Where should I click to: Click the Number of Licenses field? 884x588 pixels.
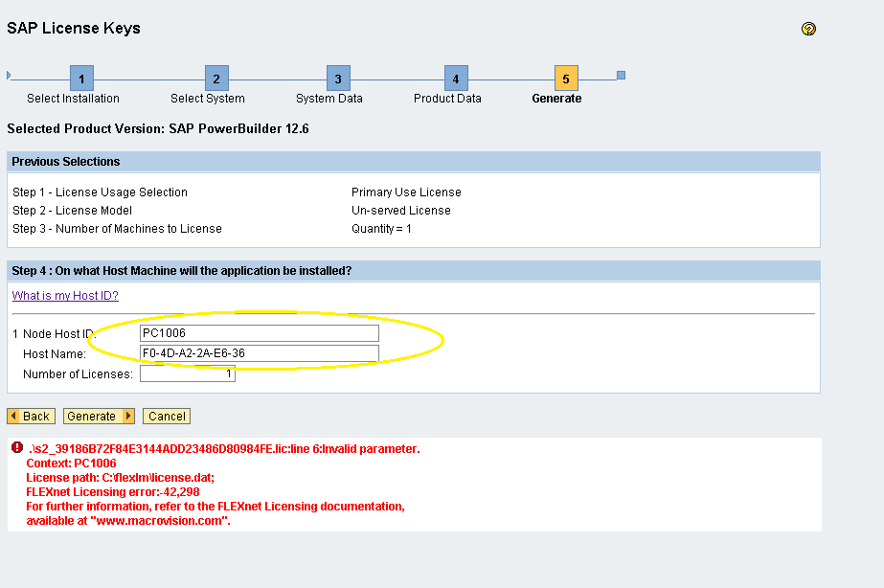[188, 373]
